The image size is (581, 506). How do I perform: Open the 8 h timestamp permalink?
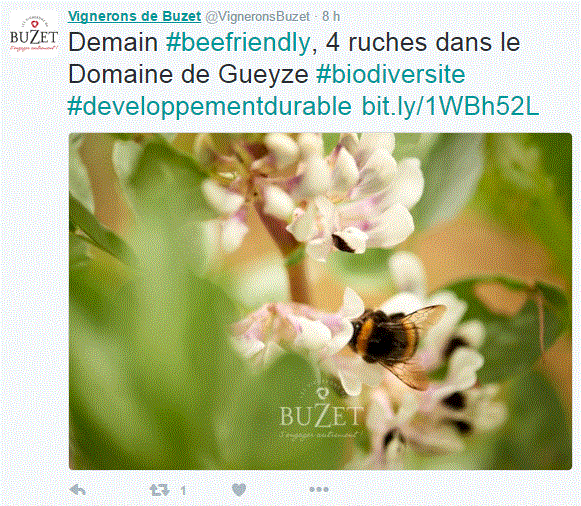coord(331,16)
